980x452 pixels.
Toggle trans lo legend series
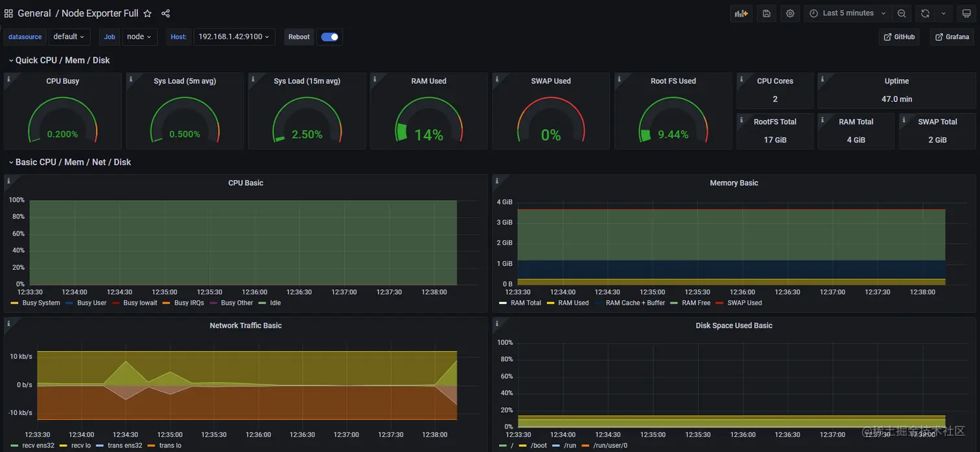click(170, 446)
